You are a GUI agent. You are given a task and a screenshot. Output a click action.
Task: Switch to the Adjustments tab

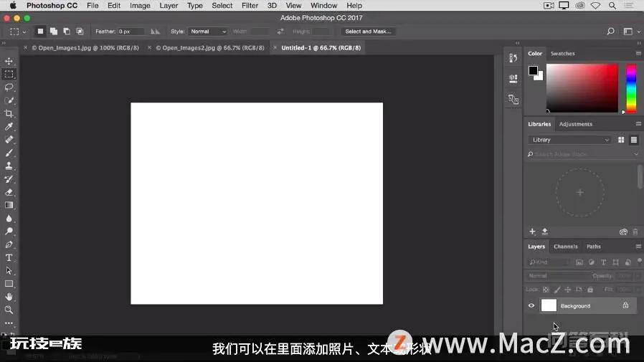(575, 124)
